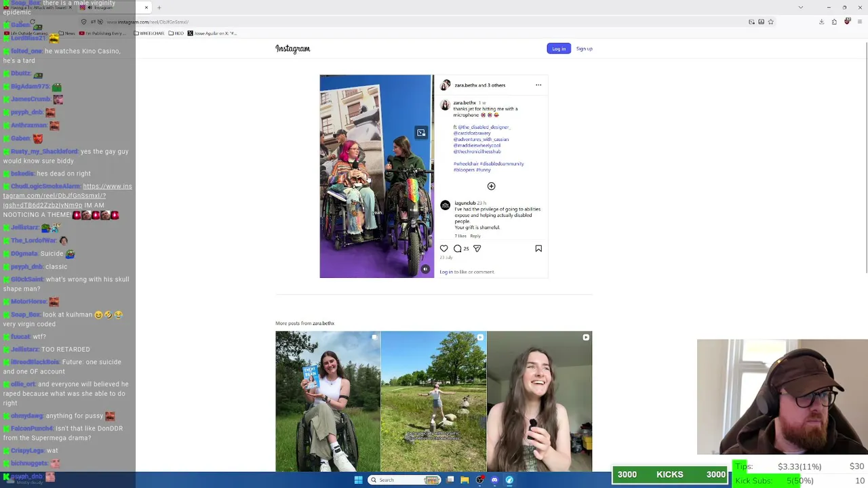Share the reel with the paper plane icon
Screen dimensions: 868x488
[x=477, y=249]
